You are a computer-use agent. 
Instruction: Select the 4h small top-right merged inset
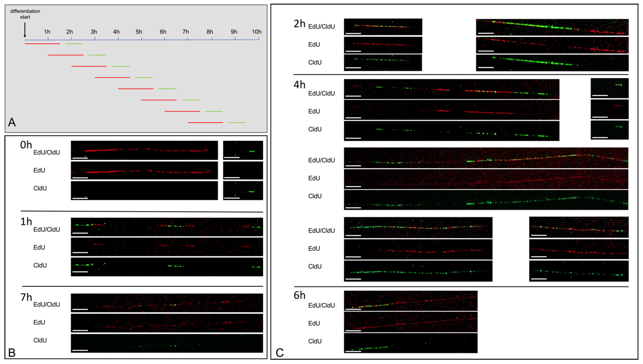[x=609, y=88]
